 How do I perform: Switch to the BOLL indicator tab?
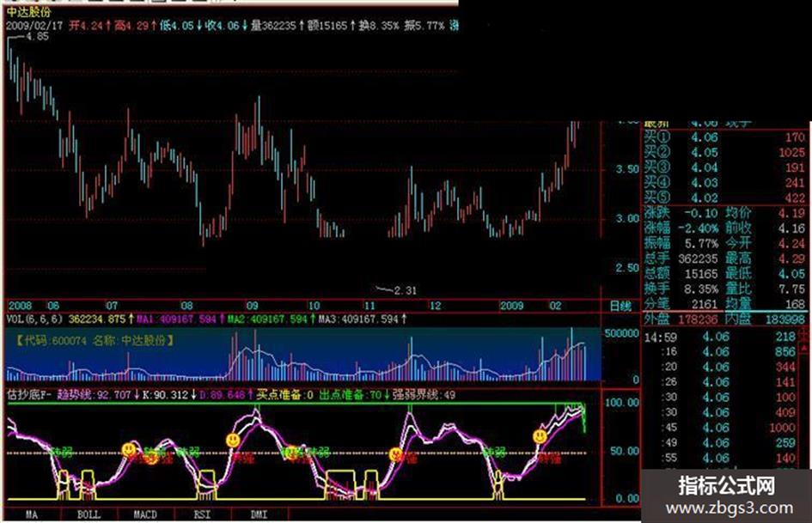(x=89, y=514)
